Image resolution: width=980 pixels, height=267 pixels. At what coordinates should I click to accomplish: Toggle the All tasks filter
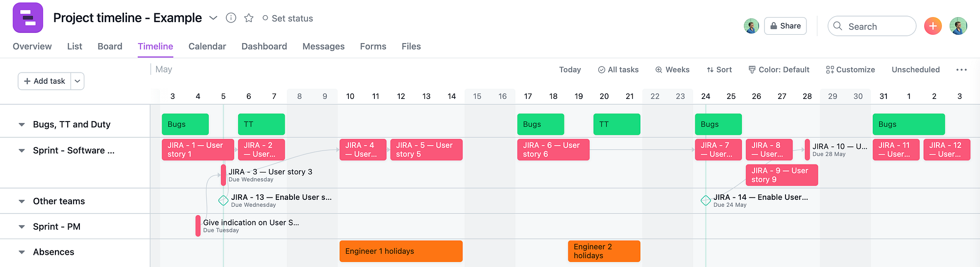[x=618, y=70]
